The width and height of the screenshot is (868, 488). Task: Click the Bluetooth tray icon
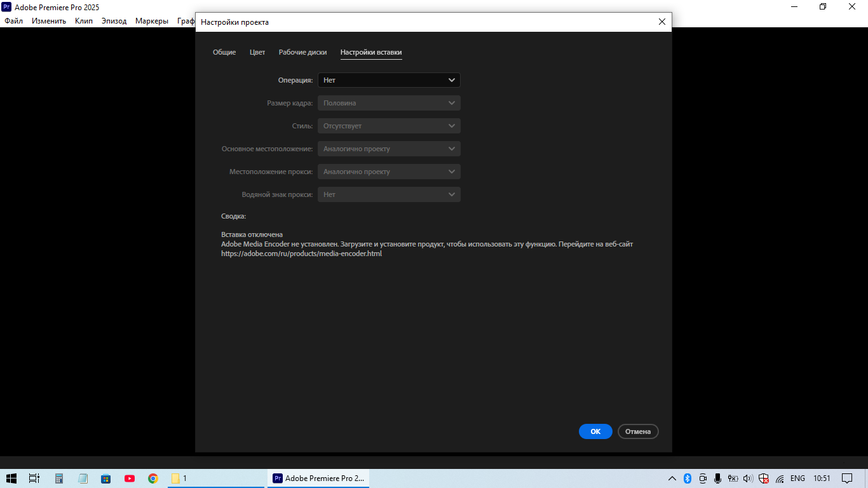(688, 478)
